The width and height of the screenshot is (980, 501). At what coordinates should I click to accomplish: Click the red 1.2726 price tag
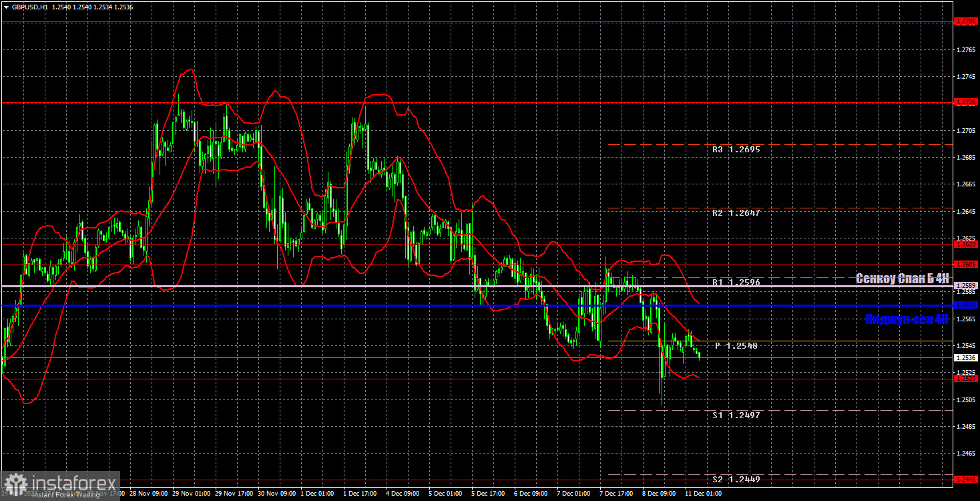[x=966, y=102]
